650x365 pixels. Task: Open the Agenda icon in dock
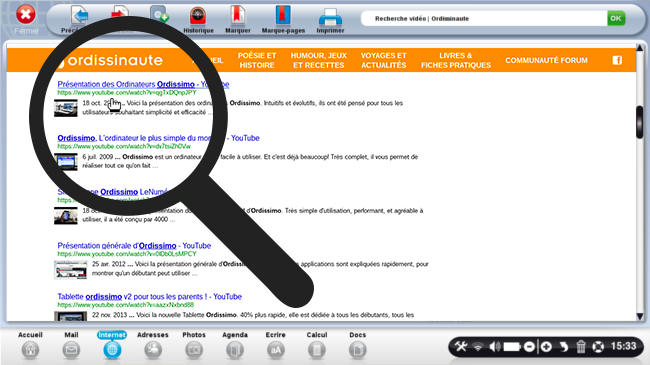(235, 350)
